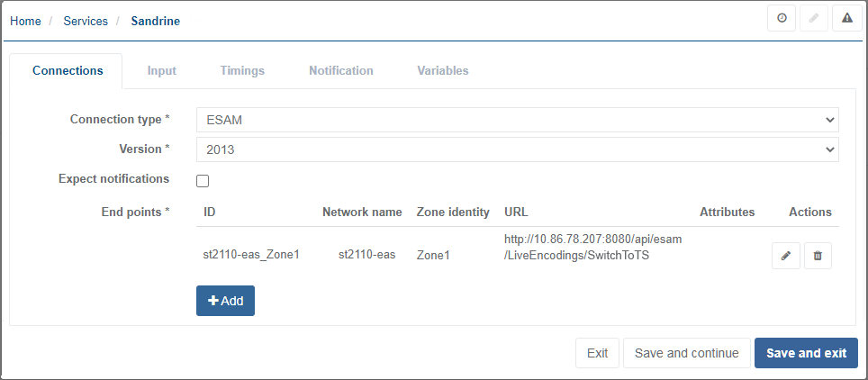Image resolution: width=868 pixels, height=380 pixels.
Task: Select the Variables tab
Action: pos(442,70)
